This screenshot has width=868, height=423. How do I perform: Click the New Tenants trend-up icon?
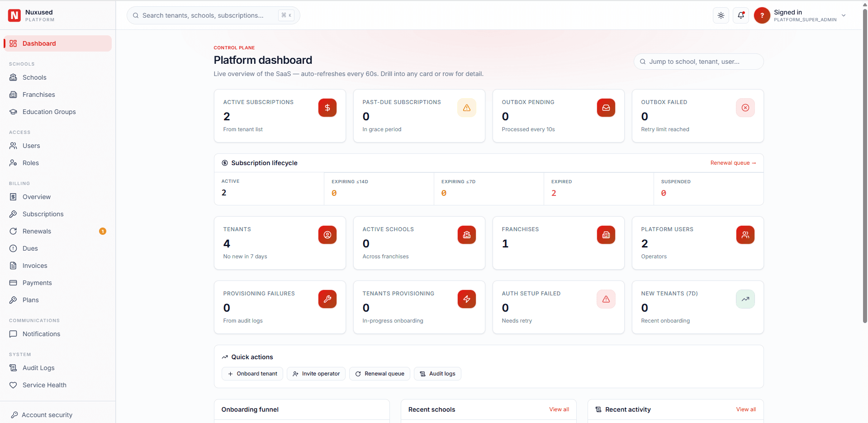(x=745, y=299)
